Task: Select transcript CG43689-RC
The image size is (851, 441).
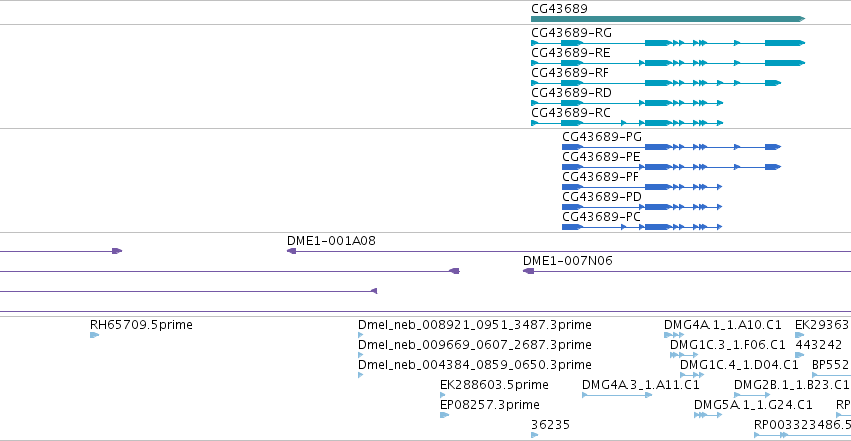Action: tap(570, 113)
